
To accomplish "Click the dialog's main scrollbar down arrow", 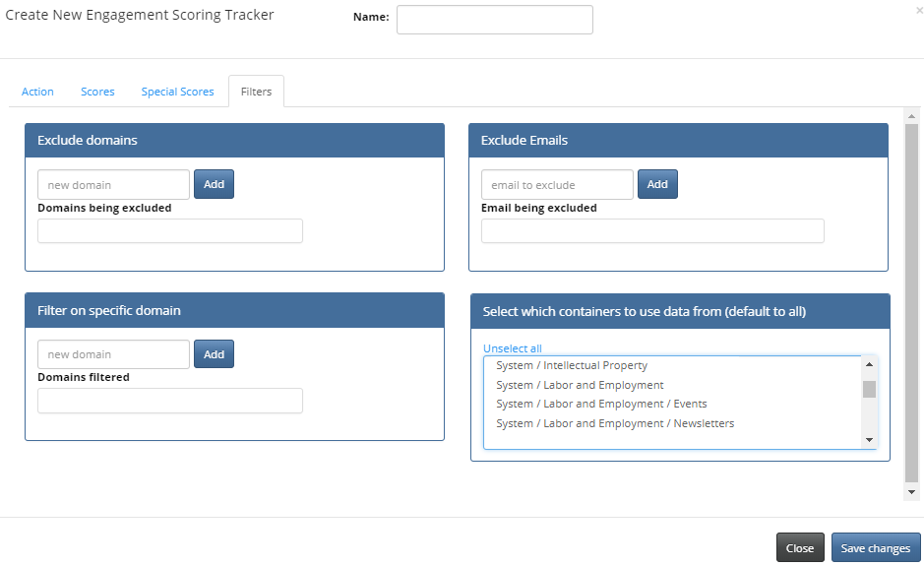I will [911, 492].
